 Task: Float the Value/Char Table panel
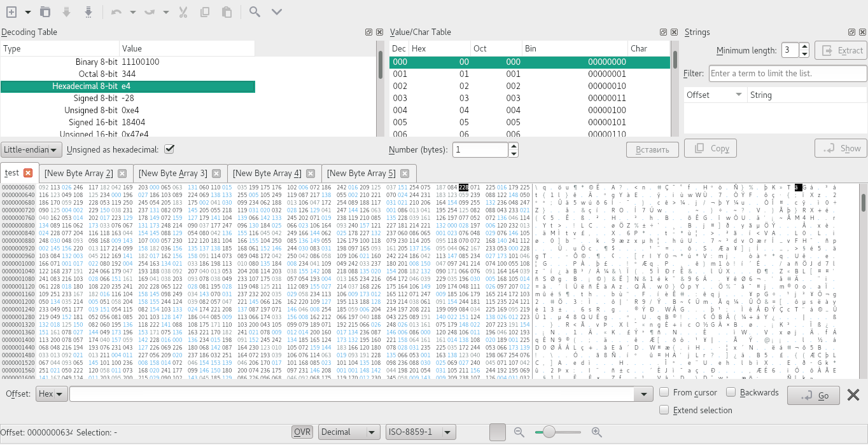pyautogui.click(x=663, y=32)
